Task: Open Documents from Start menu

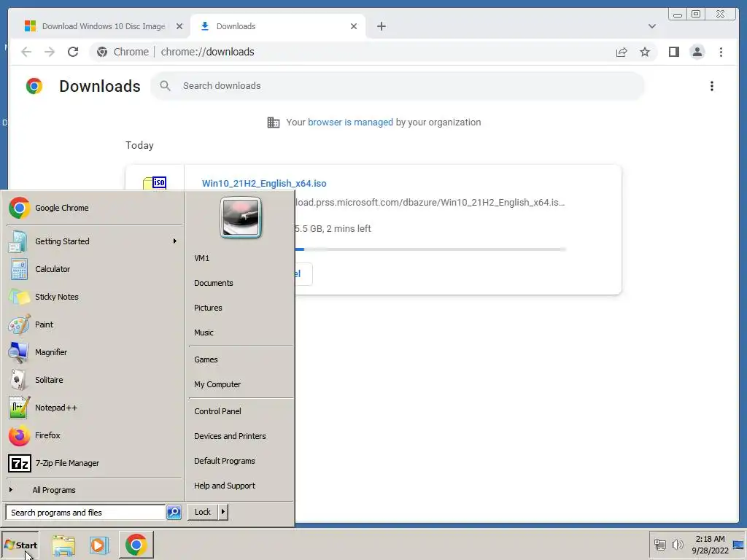Action: (214, 283)
